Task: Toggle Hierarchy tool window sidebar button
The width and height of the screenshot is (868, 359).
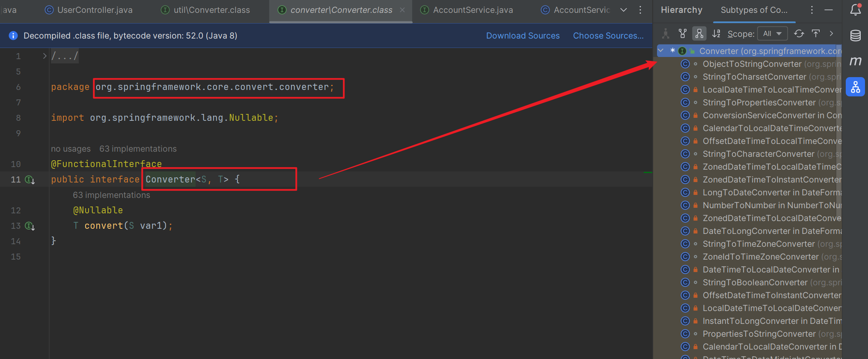Action: tap(856, 87)
